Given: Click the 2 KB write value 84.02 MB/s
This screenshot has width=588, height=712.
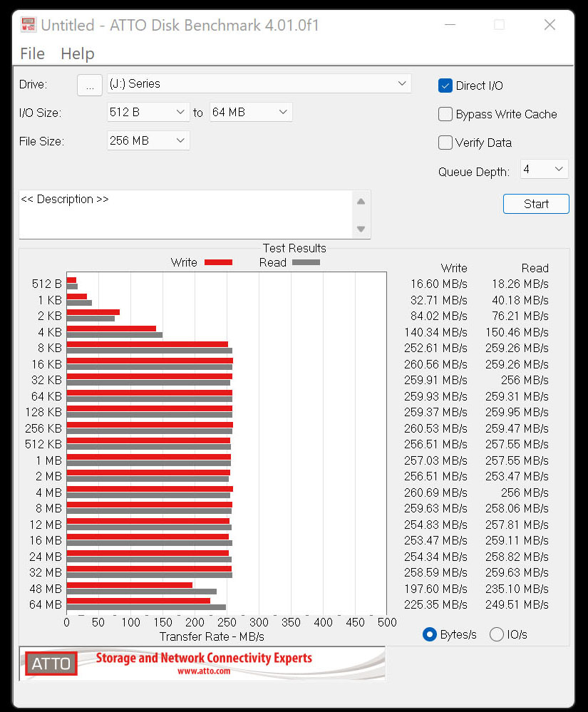Looking at the screenshot, I should coord(438,316).
